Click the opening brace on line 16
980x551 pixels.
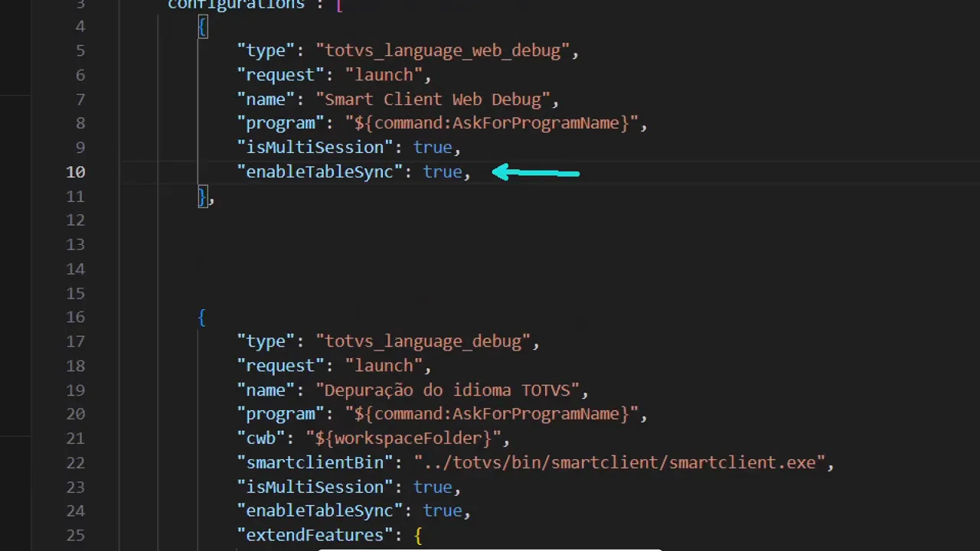pyautogui.click(x=201, y=317)
